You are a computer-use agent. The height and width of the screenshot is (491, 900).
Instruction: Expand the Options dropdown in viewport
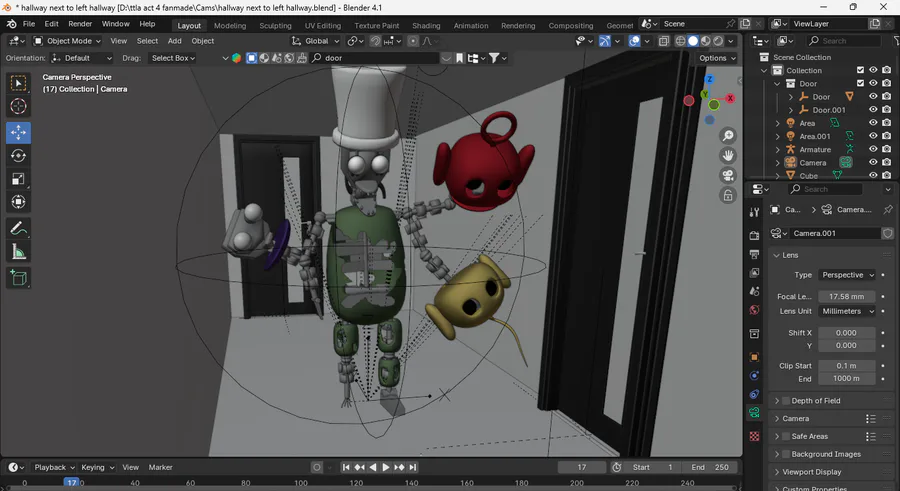click(717, 58)
